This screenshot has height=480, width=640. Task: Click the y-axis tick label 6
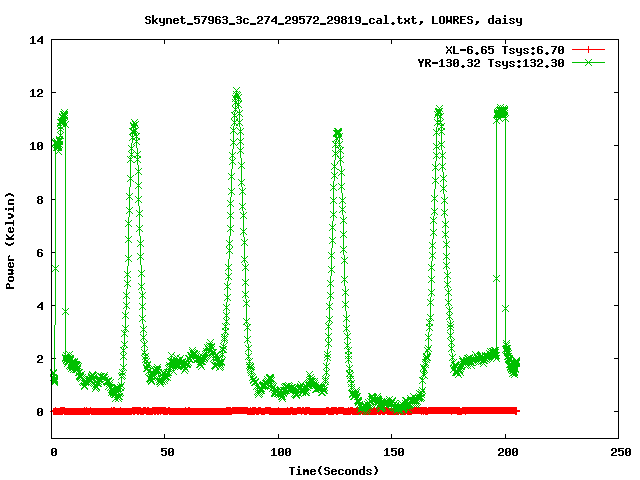40,253
